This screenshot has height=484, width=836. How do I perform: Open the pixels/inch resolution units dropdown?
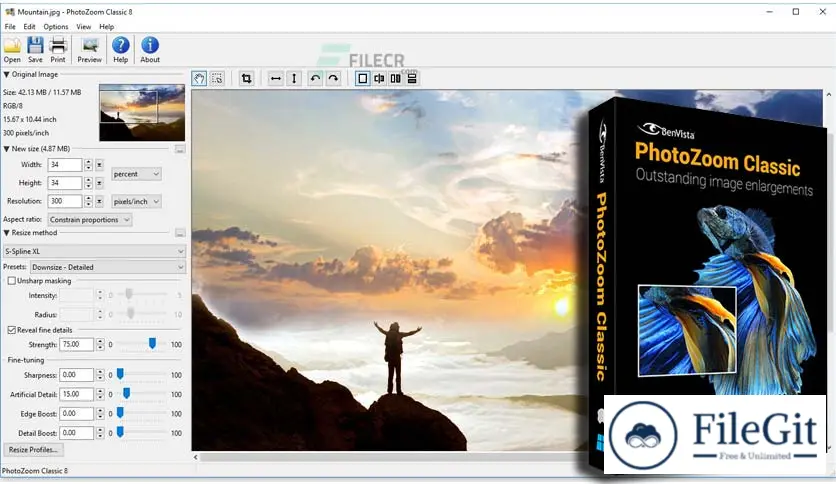(x=136, y=201)
